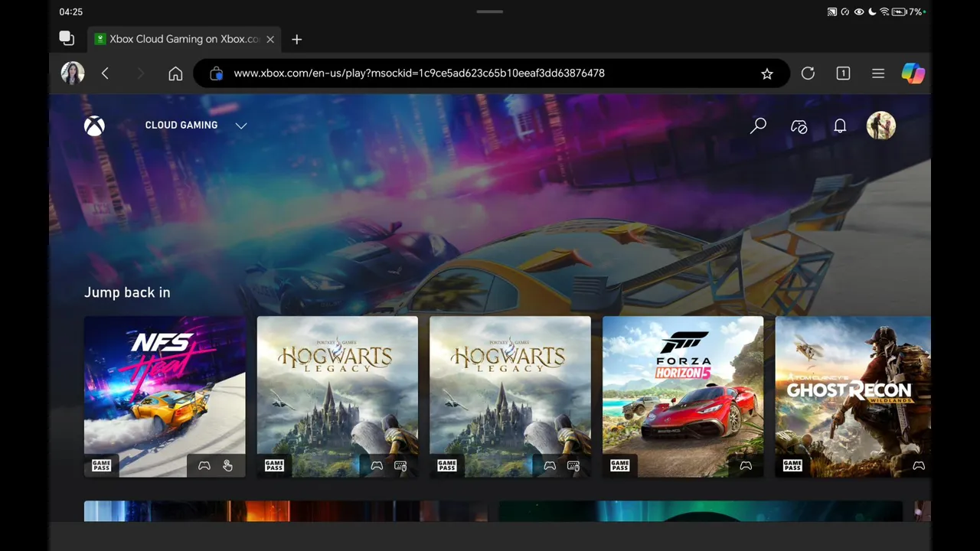The image size is (980, 551).
Task: Click the Game Pass badge on first Hogwarts Legacy
Action: [x=274, y=465]
